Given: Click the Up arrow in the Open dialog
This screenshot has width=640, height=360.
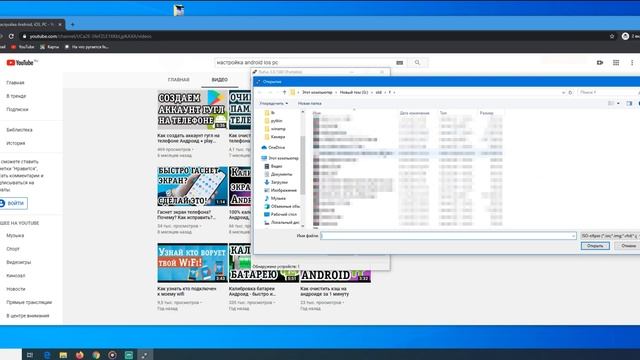Looking at the screenshot, I should [x=284, y=93].
